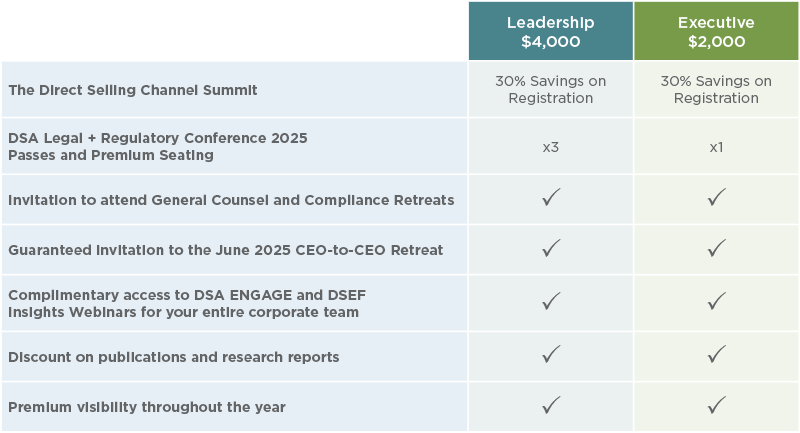Click the Leadership $4,000 column header

click(551, 31)
